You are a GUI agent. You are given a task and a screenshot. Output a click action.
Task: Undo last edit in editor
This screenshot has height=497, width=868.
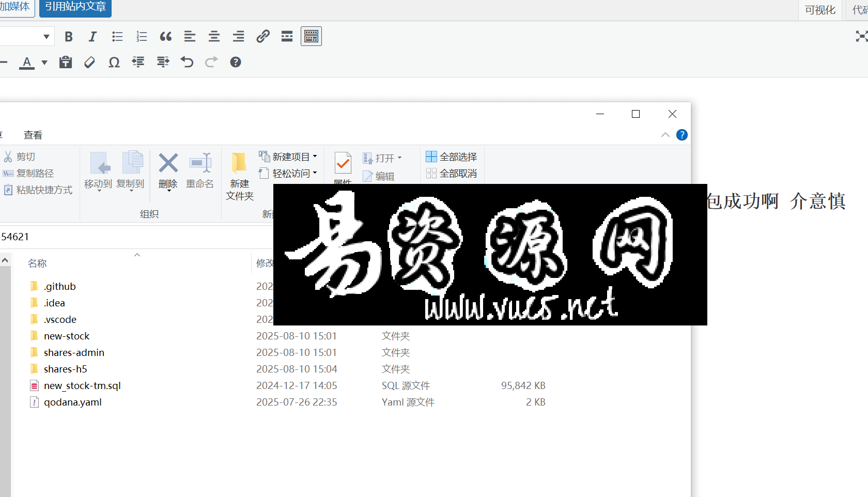tap(187, 63)
